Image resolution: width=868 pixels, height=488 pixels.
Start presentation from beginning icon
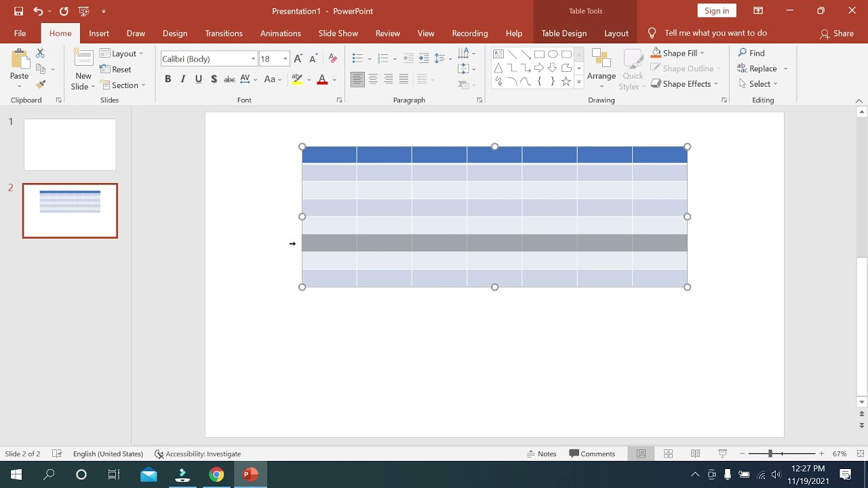tap(83, 11)
